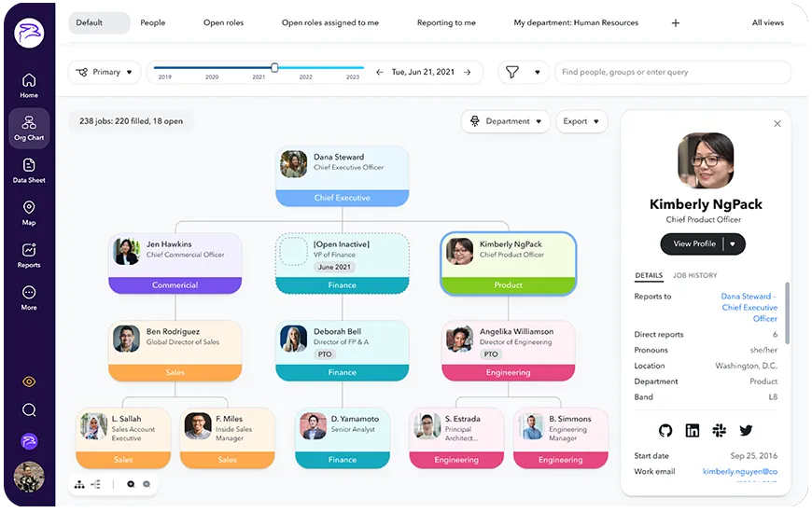812x513 pixels.
Task: Open the Map view icon
Action: point(29,212)
